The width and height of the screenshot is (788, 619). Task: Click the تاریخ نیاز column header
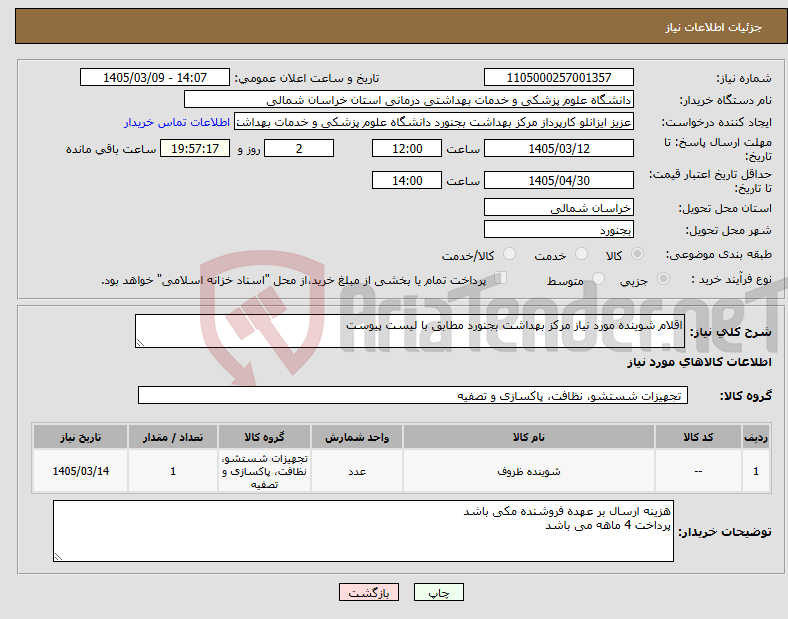point(80,437)
